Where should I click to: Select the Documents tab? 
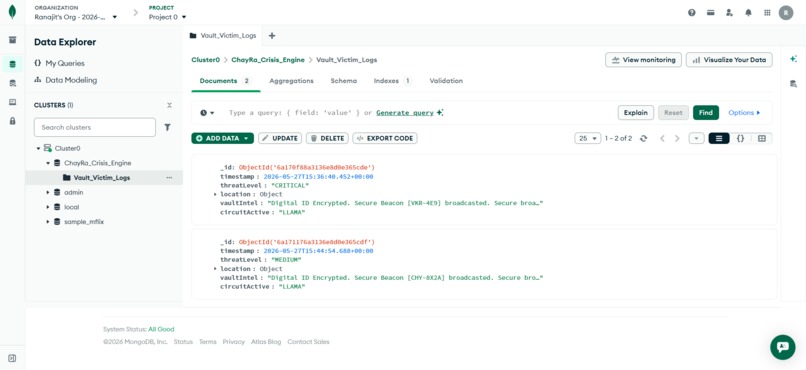point(225,81)
